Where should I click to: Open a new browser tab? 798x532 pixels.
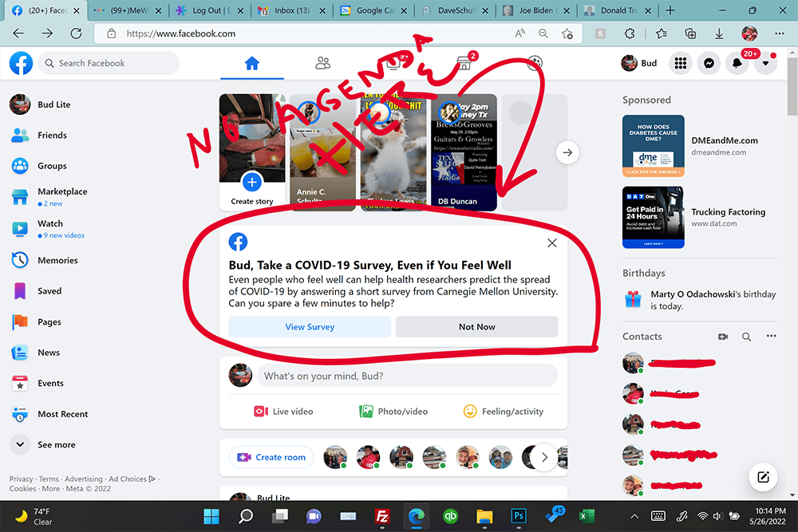click(x=670, y=10)
